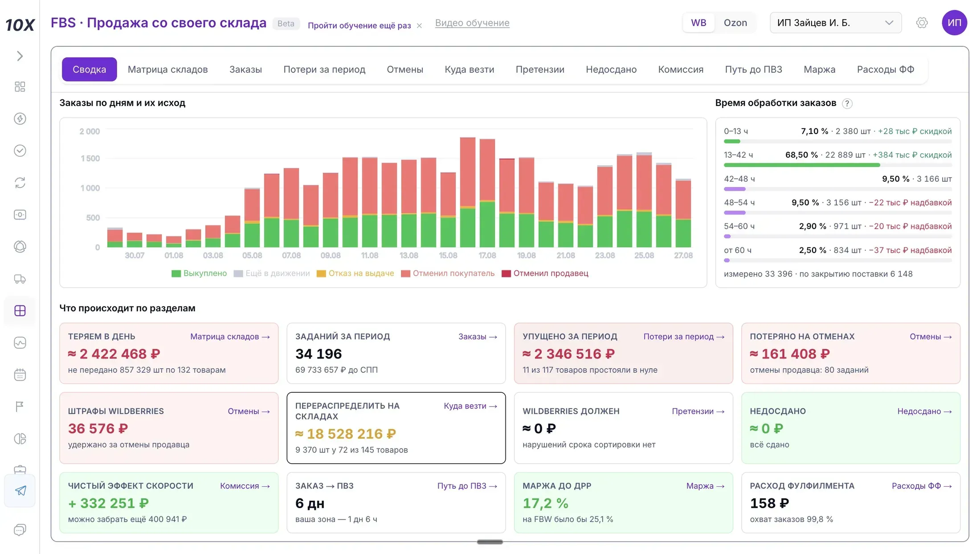This screenshot has width=980, height=554.
Task: Select the Потери за период tab
Action: coord(324,69)
